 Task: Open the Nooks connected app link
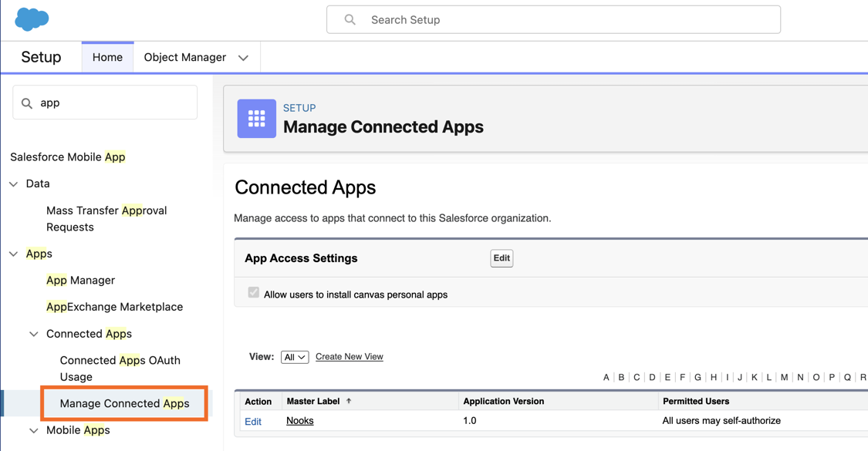pyautogui.click(x=300, y=421)
